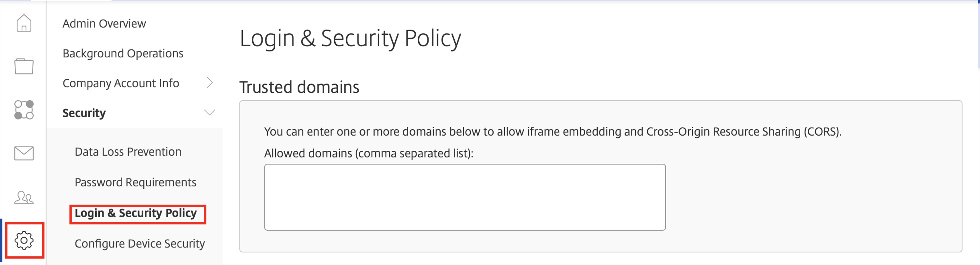Screen dimensions: 980x265
Task: Expand Company Account Info chevron arrow
Action: (209, 83)
